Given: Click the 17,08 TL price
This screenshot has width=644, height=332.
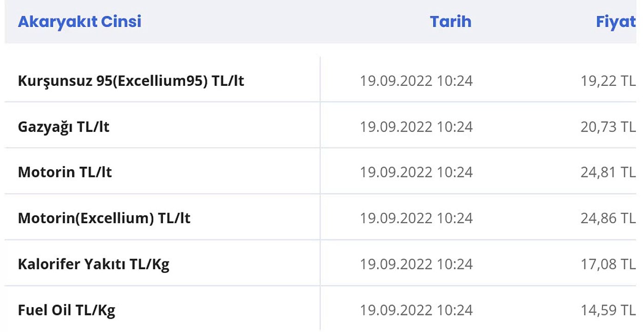Looking at the screenshot, I should pyautogui.click(x=608, y=264).
